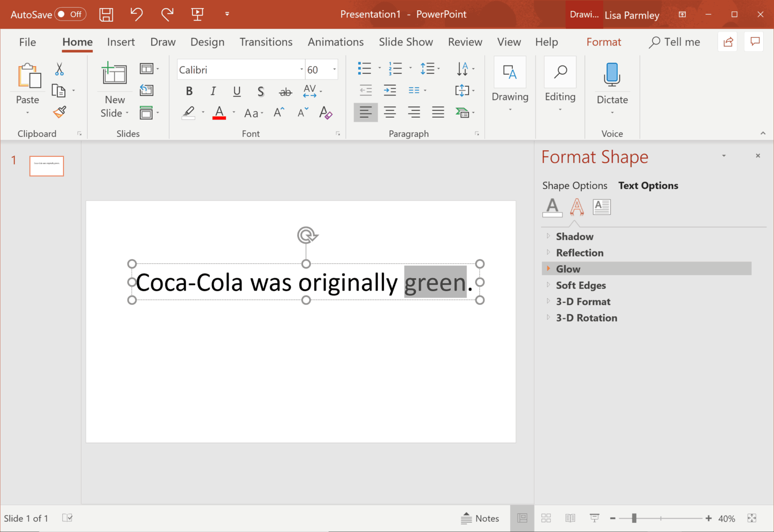Decrease list indent level
774x532 pixels.
[366, 90]
